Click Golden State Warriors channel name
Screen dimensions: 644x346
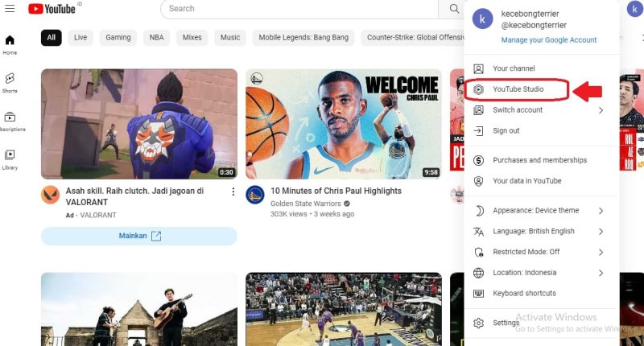306,204
